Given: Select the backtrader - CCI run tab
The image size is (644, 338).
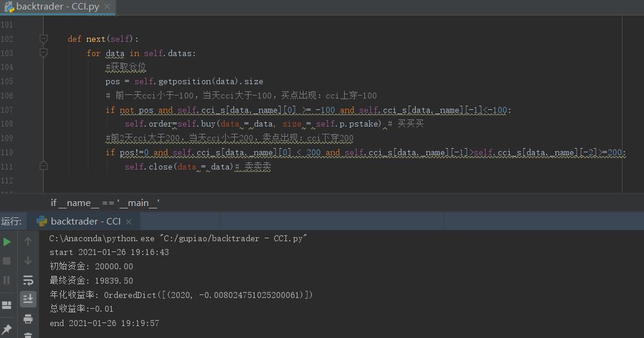Looking at the screenshot, I should (x=84, y=222).
